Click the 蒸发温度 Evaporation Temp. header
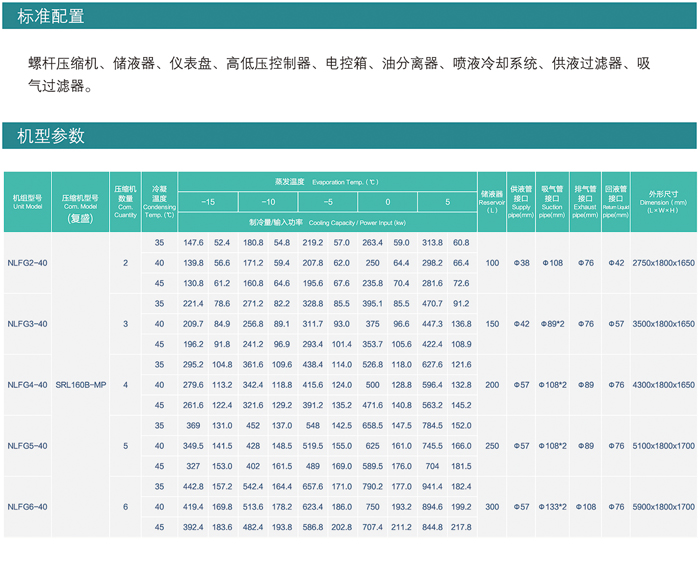The height and width of the screenshot is (561, 700). click(x=326, y=182)
